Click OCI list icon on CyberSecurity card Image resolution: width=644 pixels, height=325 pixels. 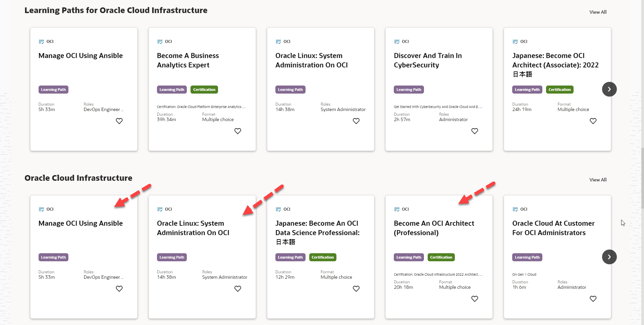(396, 42)
